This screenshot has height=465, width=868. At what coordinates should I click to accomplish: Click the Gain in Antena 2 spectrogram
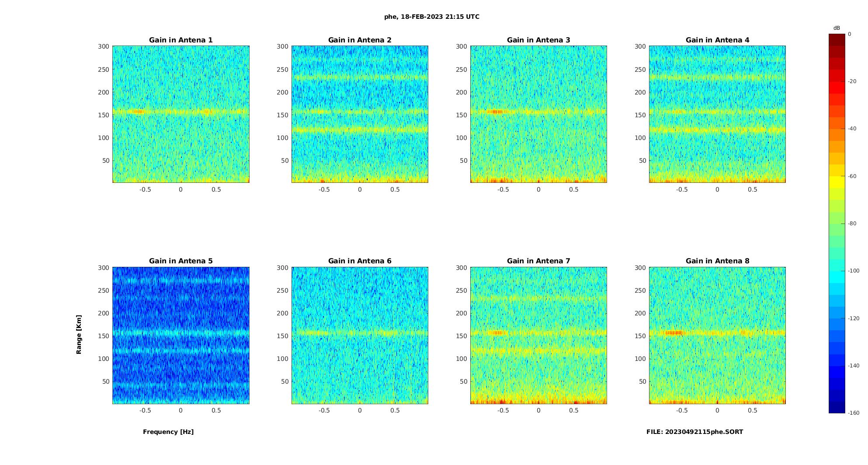360,114
